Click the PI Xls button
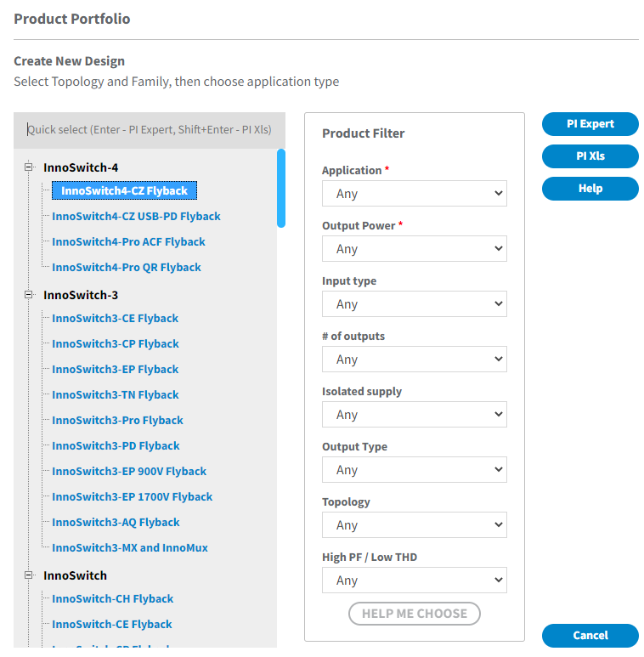Screen dimensions: 644x657 pyautogui.click(x=590, y=156)
